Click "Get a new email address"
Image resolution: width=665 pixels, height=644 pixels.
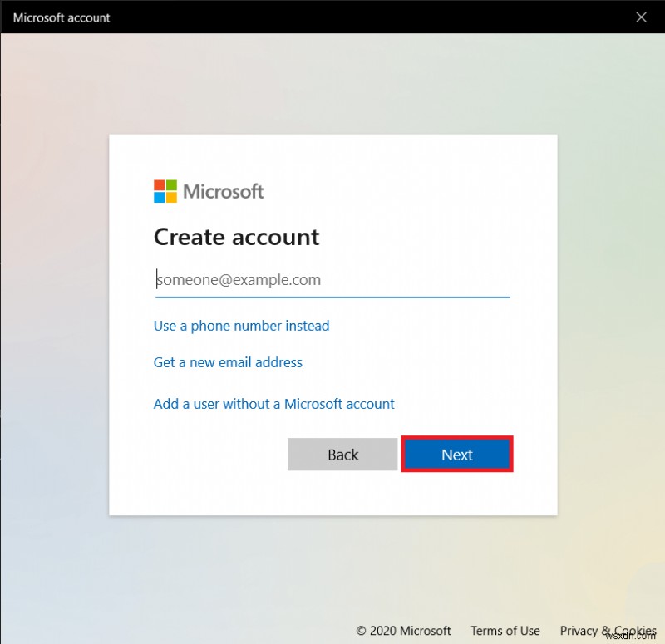pyautogui.click(x=228, y=362)
